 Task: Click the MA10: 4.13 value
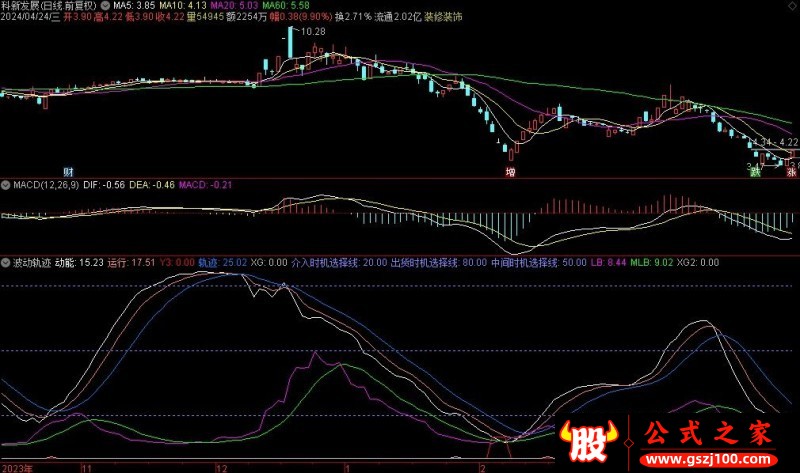pos(183,6)
